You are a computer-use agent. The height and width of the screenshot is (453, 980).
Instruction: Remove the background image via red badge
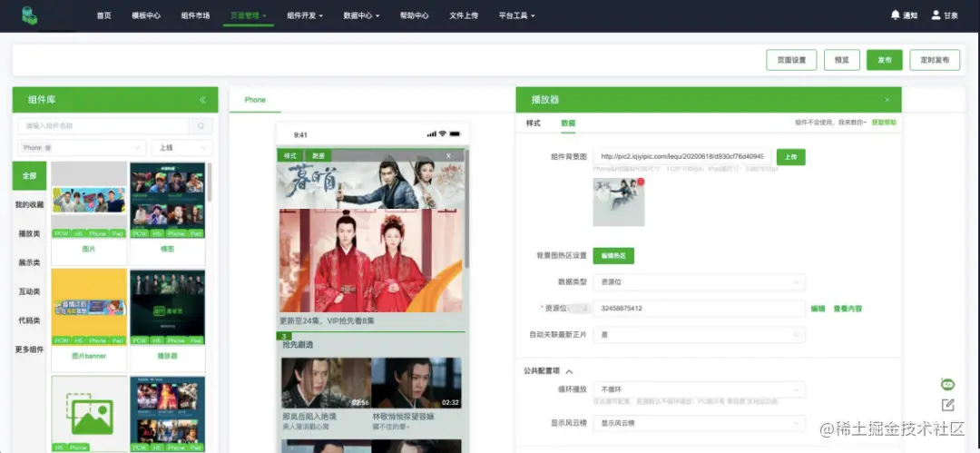(641, 182)
